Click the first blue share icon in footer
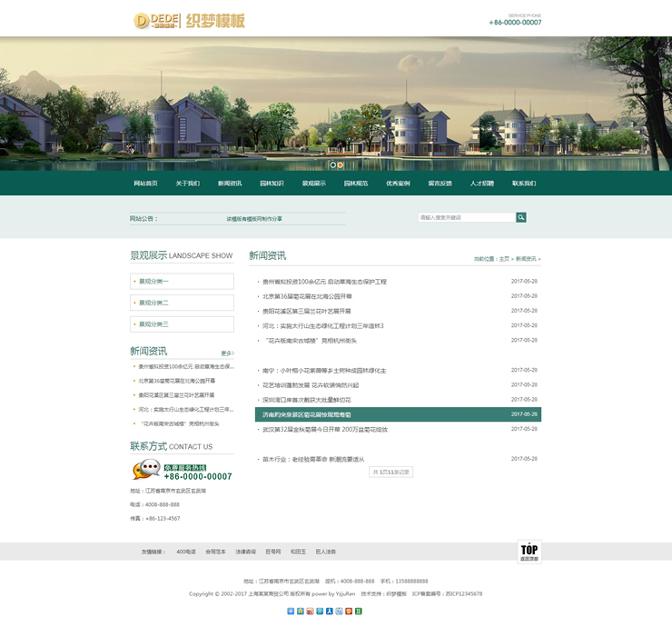The width and height of the screenshot is (672, 627). [x=291, y=611]
